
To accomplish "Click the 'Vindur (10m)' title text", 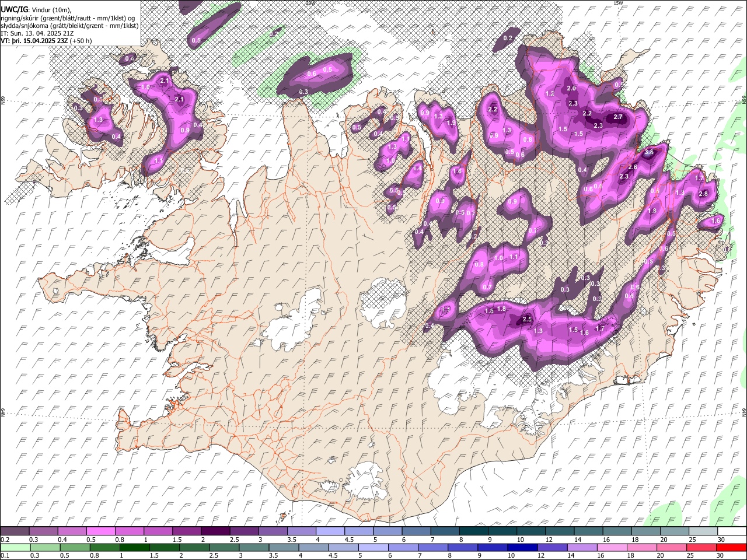I will [x=51, y=10].
